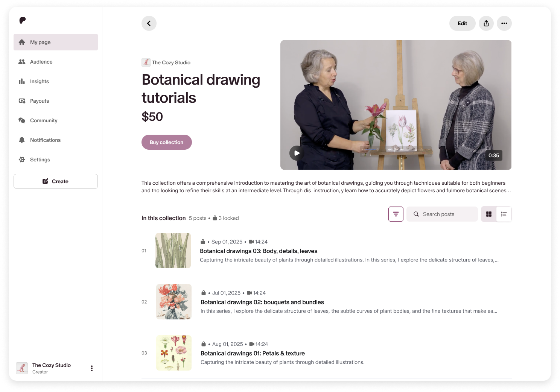This screenshot has height=392, width=560.
Task: Open the share icon button
Action: pyautogui.click(x=486, y=23)
